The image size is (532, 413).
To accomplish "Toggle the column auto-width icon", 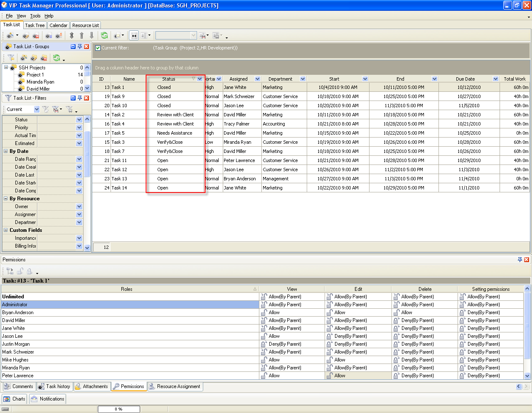I will coord(134,36).
